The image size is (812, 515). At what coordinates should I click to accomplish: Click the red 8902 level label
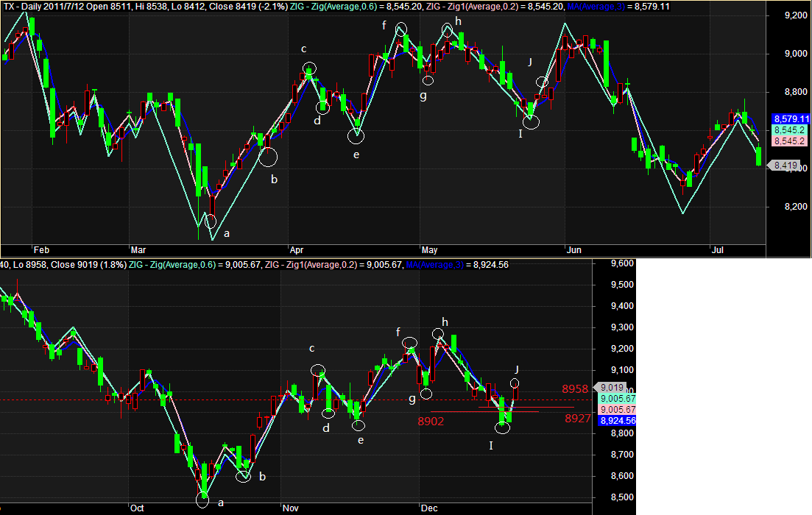(x=431, y=422)
